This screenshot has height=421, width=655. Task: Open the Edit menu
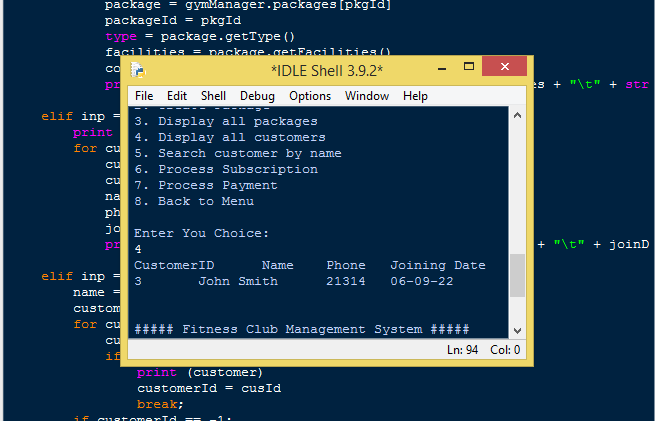[177, 96]
